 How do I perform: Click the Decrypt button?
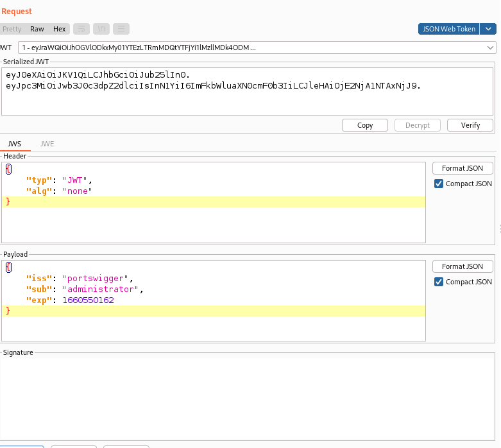pos(418,125)
